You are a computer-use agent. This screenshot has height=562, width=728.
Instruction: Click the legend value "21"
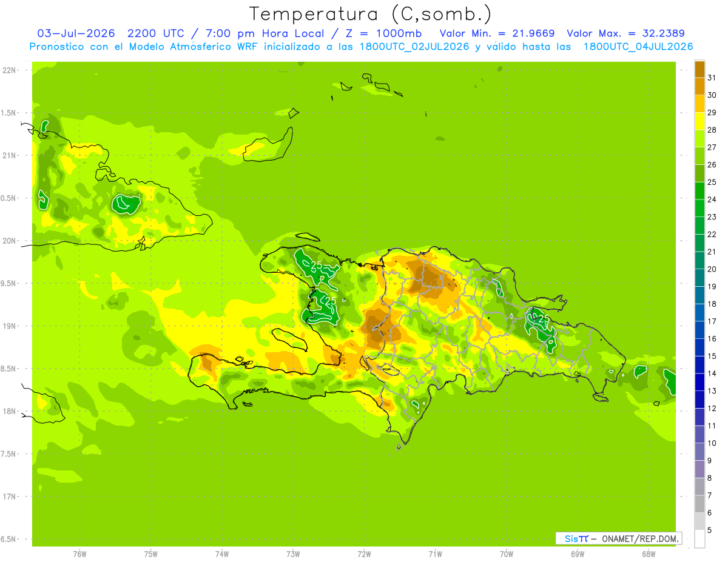(712, 252)
